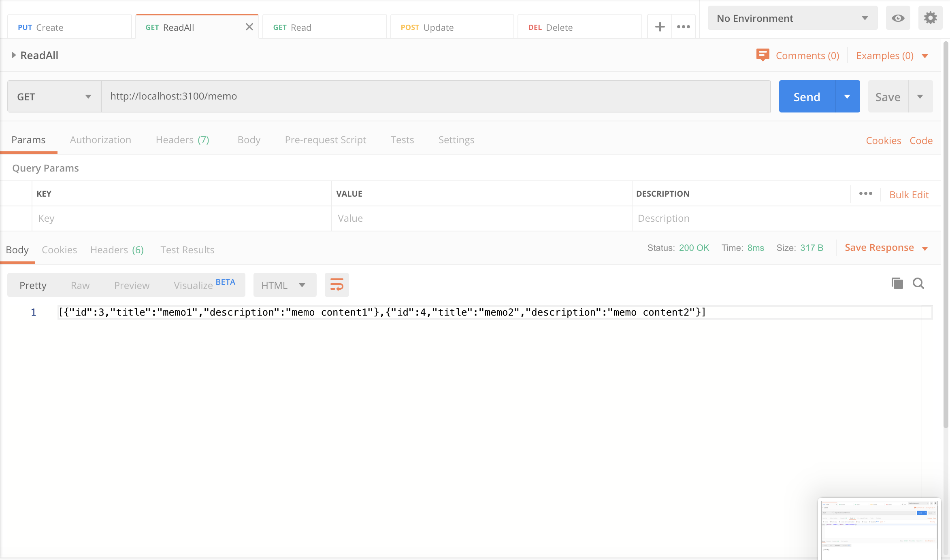The image size is (950, 560).
Task: Switch to the POST Update request tab
Action: [x=452, y=27]
